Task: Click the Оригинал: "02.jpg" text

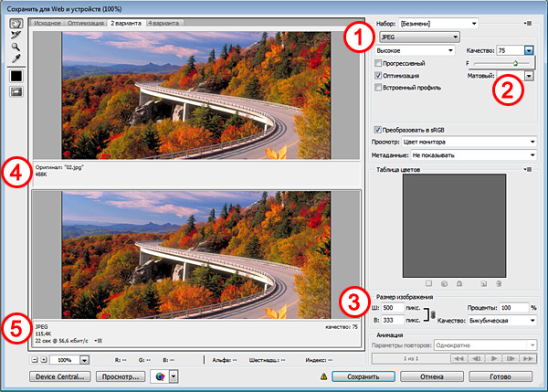Action: pos(59,167)
